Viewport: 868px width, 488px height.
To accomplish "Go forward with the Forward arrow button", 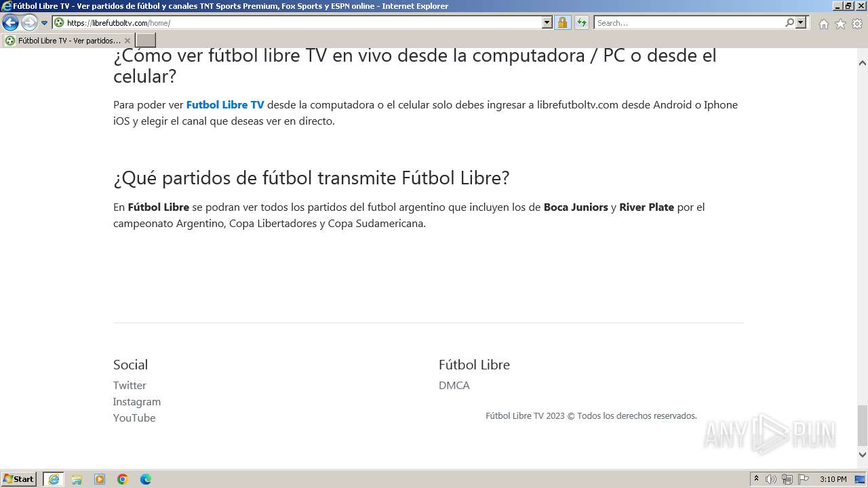I will pyautogui.click(x=29, y=23).
